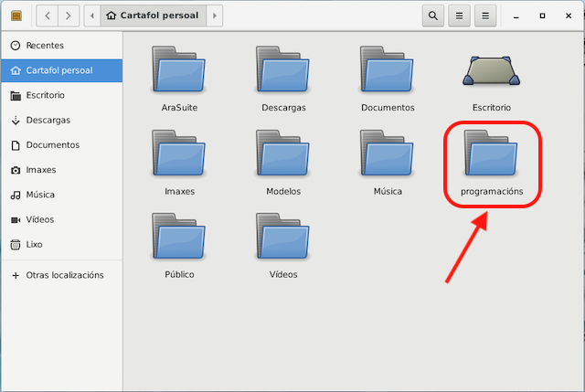
Task: Open the hamburger menu left of minimize
Action: click(486, 16)
